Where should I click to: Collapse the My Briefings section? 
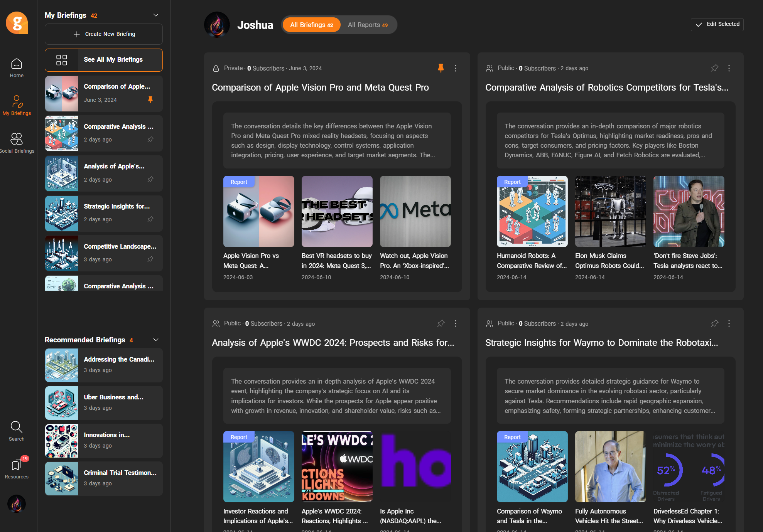coord(156,15)
